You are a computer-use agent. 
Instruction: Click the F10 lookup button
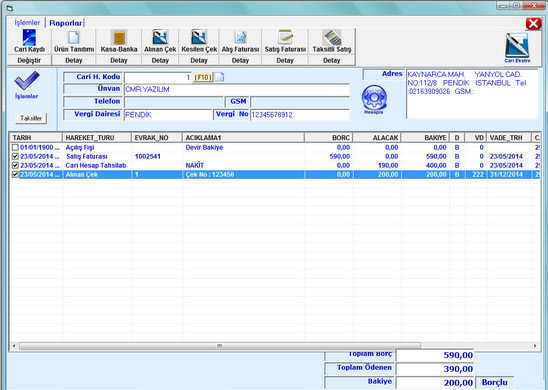(x=203, y=77)
